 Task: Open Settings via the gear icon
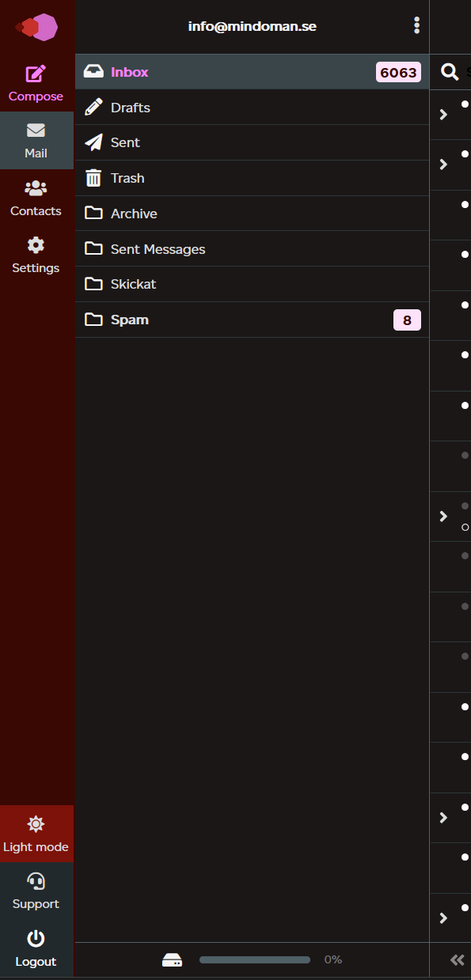click(x=36, y=245)
